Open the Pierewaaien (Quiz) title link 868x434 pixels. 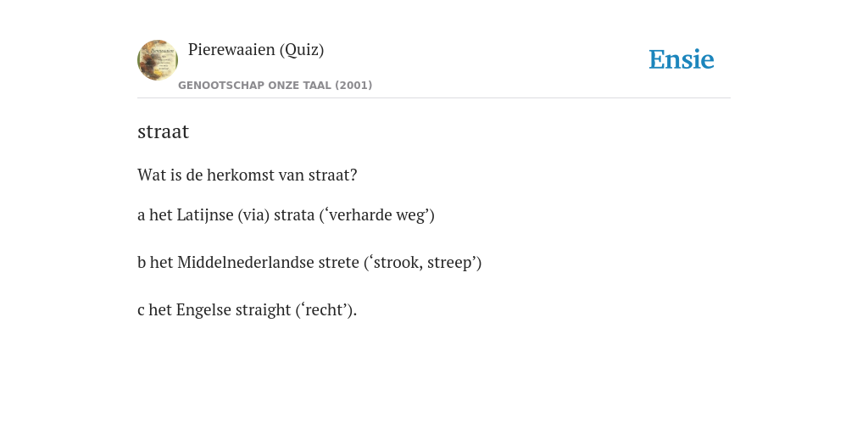(256, 50)
